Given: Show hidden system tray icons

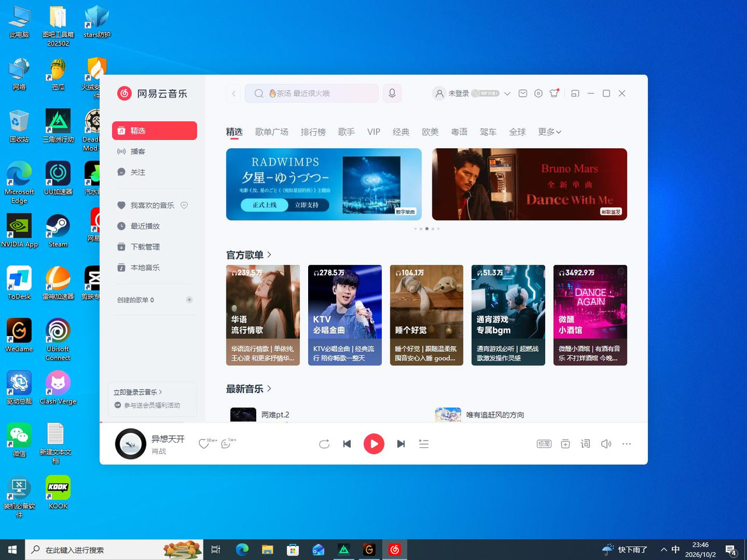Looking at the screenshot, I should tap(664, 549).
